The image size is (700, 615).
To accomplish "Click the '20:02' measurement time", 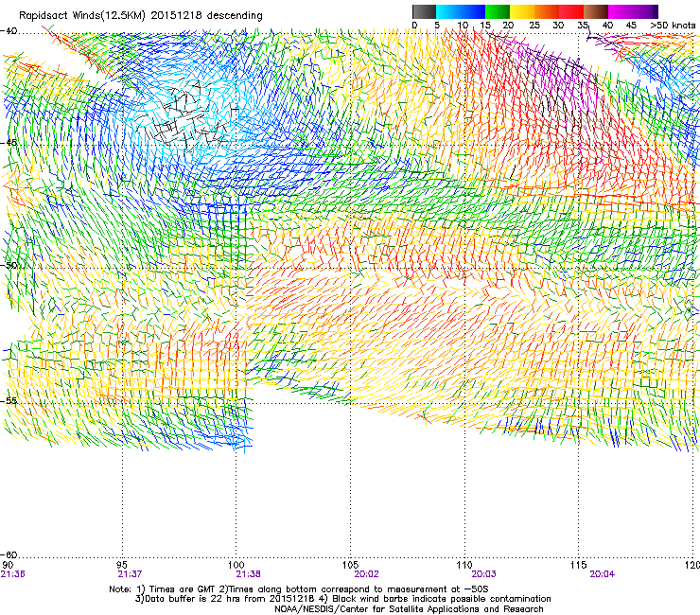I will click(x=366, y=574).
